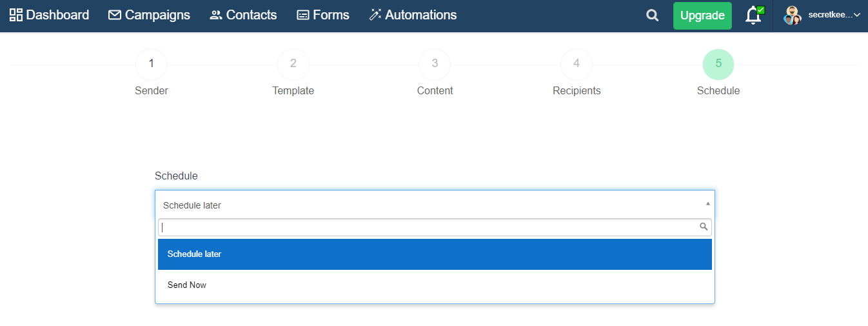Collapse the Schedule dropdown arrow
Screen dimensions: 868x326
tap(707, 204)
